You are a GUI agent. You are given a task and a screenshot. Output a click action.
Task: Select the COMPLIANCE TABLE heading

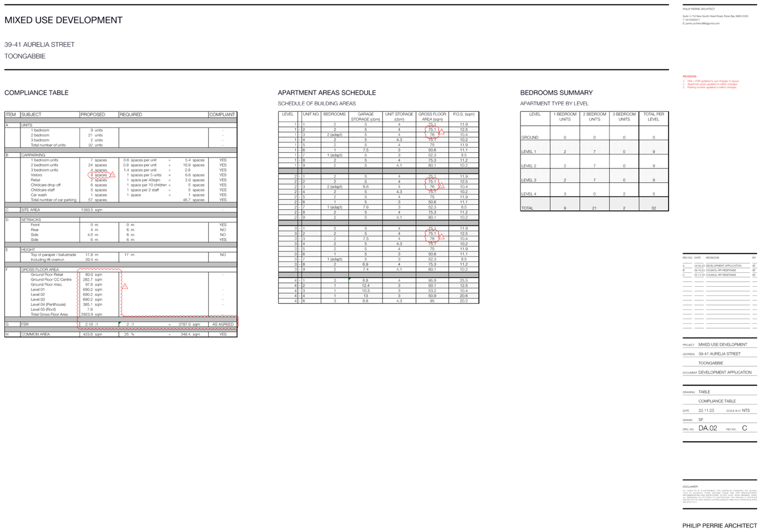[37, 93]
